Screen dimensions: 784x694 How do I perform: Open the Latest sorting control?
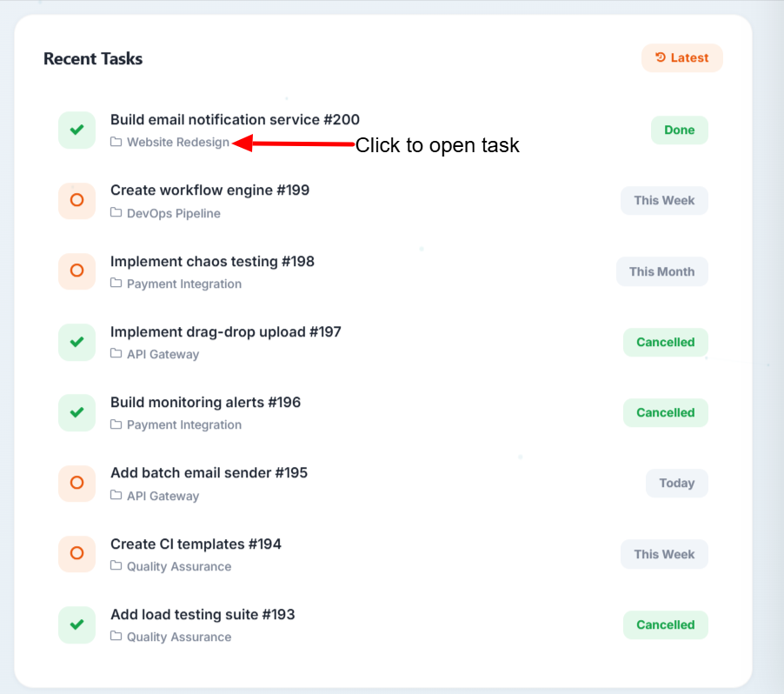click(682, 57)
